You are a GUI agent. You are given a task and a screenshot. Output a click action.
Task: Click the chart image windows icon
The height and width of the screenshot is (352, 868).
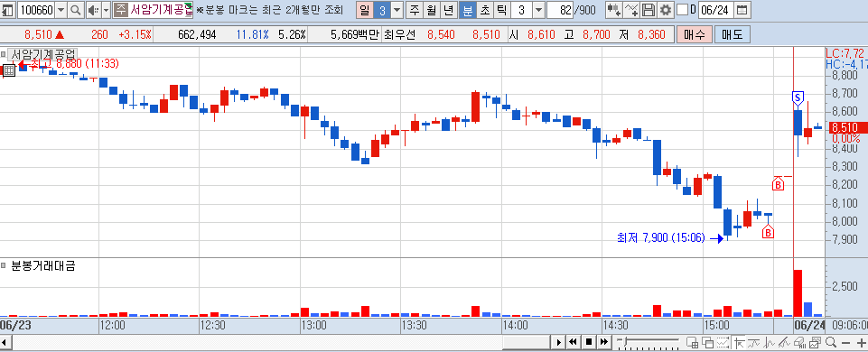pos(816,342)
